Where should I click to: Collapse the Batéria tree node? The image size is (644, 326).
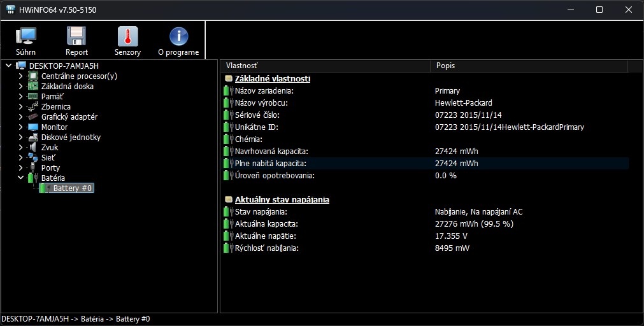21,178
